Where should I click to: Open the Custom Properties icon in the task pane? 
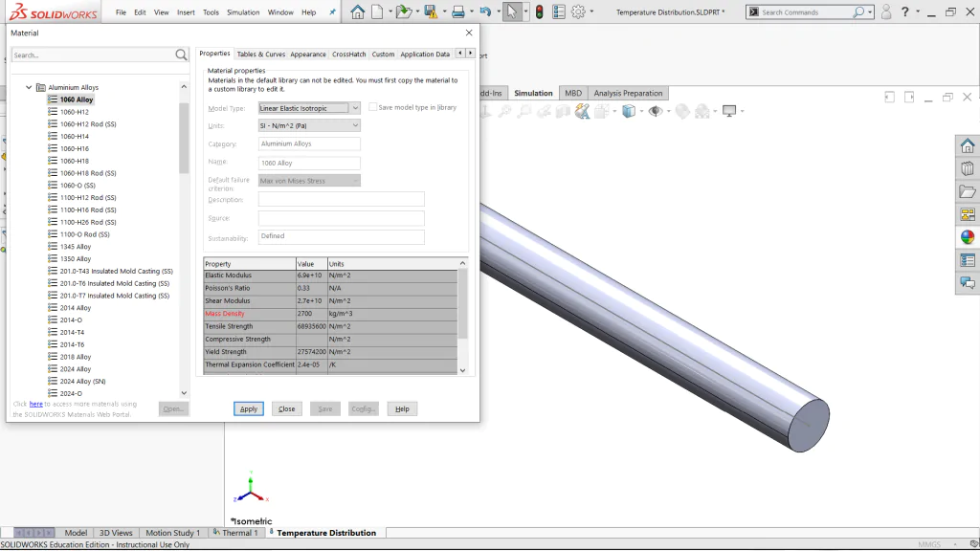coord(968,260)
